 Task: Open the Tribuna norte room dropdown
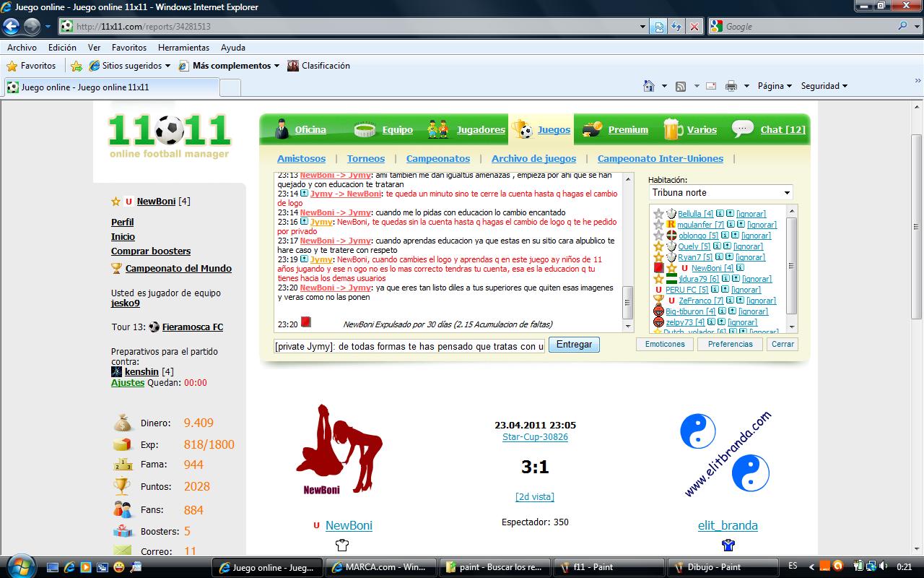pyautogui.click(x=720, y=193)
